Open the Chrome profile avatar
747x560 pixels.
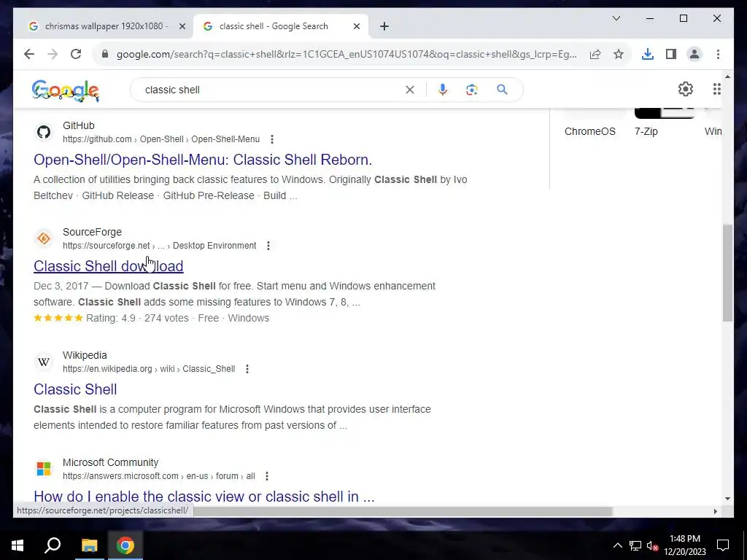[x=694, y=54]
